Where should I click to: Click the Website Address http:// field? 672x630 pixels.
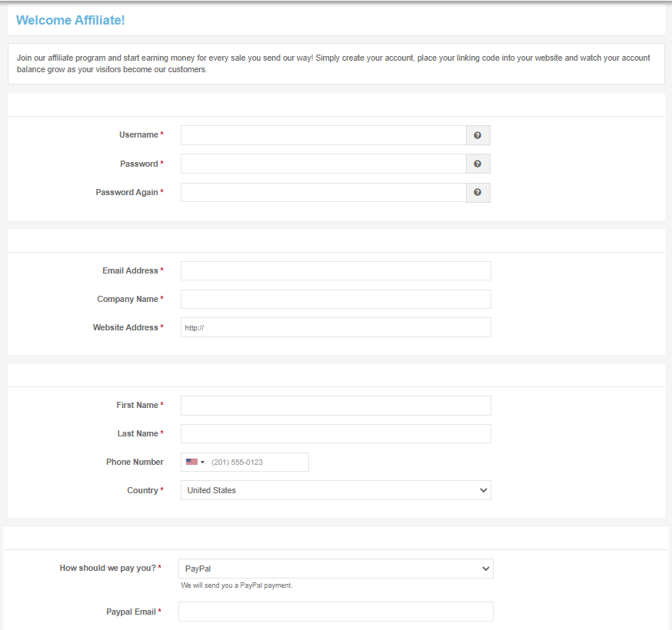[x=335, y=327]
